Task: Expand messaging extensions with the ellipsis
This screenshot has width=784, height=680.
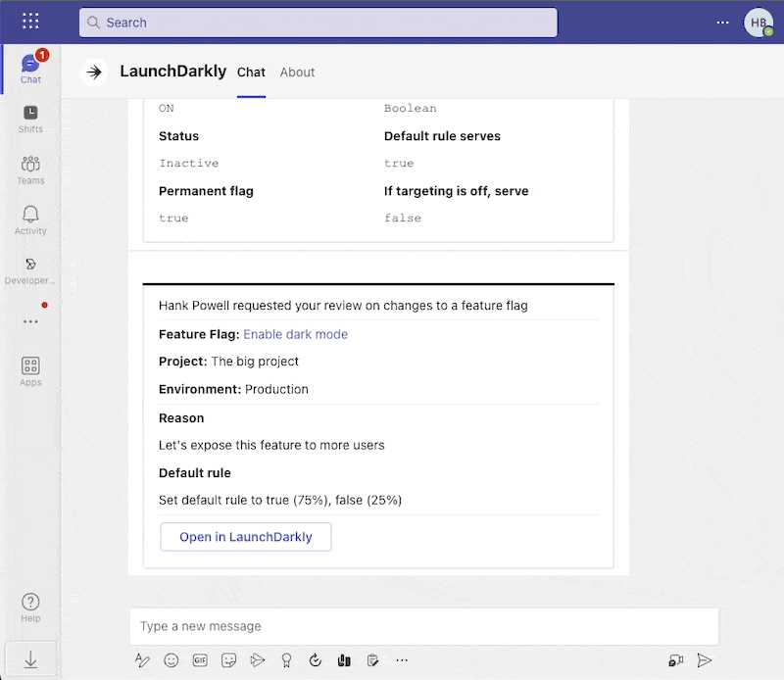Action: click(402, 660)
